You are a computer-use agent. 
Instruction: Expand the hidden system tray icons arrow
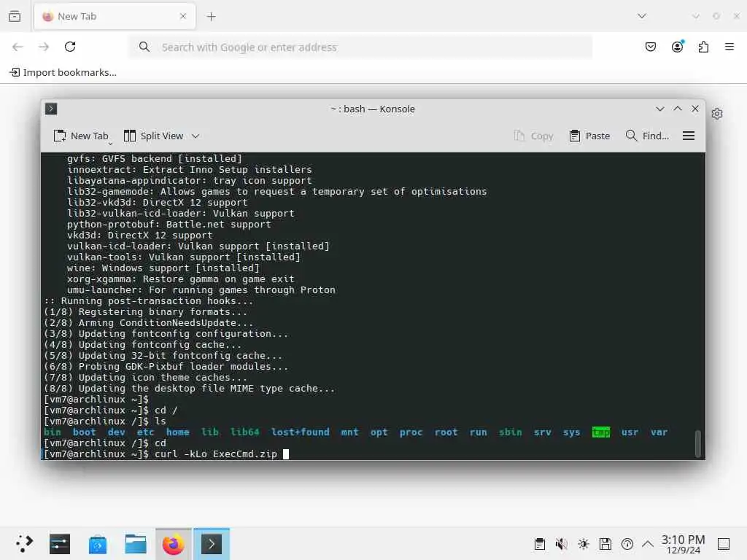[648, 544]
